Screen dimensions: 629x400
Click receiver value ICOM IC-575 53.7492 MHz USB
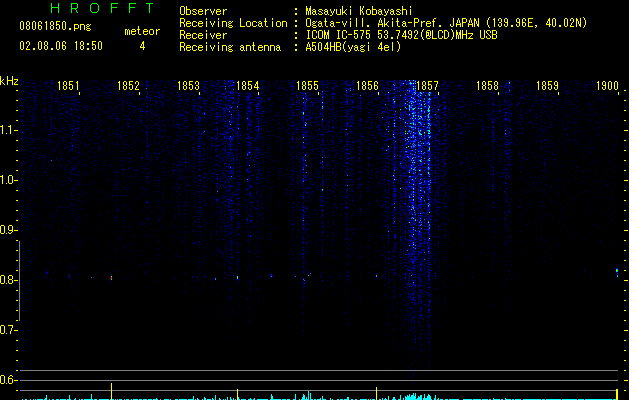pos(401,35)
